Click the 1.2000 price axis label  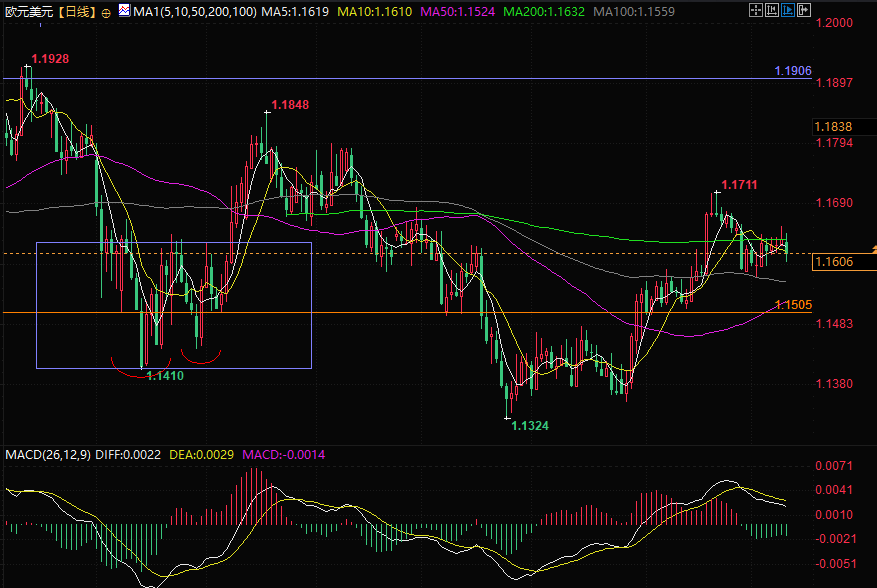834,23
